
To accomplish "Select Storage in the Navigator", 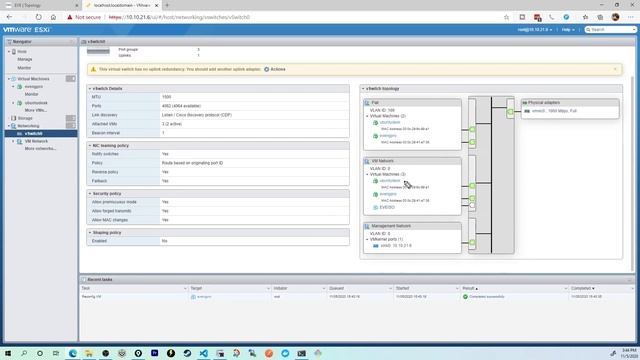I will click(25, 118).
